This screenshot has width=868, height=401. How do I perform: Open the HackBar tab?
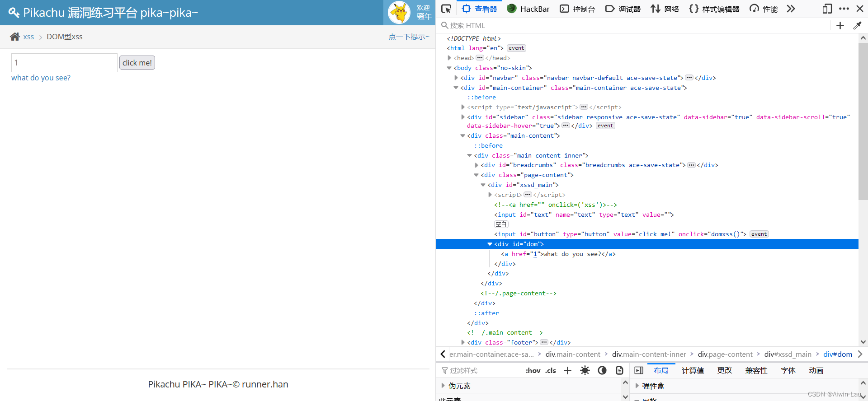pyautogui.click(x=528, y=9)
